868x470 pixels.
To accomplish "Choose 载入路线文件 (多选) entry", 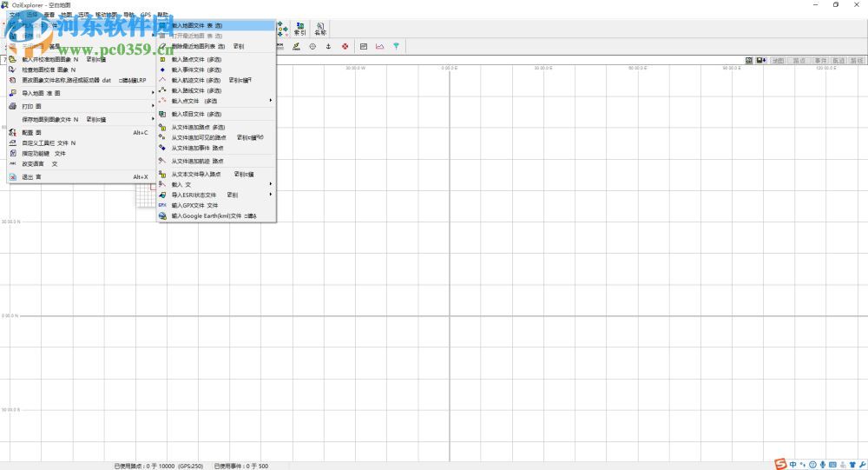I will tap(216, 90).
